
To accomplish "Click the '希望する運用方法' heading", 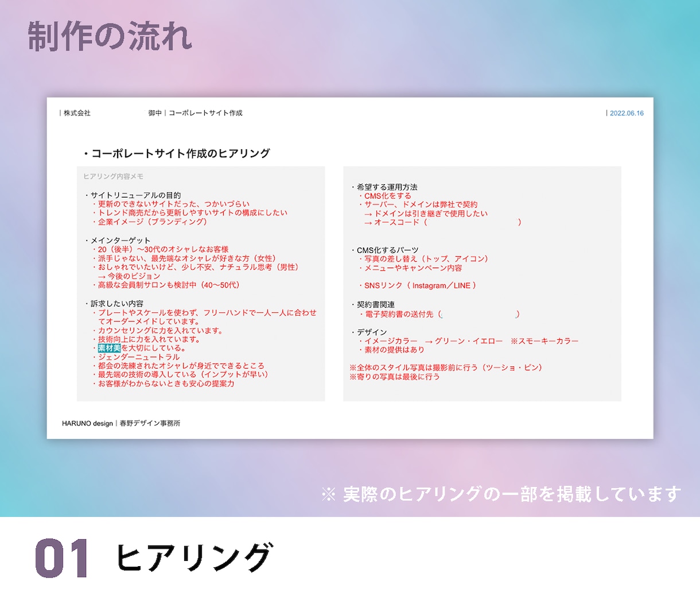I will tap(387, 187).
